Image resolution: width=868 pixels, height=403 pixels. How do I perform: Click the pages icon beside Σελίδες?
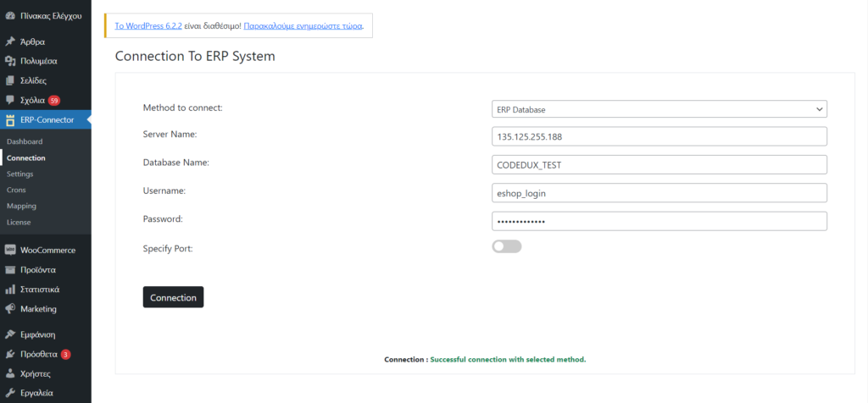tap(9, 80)
